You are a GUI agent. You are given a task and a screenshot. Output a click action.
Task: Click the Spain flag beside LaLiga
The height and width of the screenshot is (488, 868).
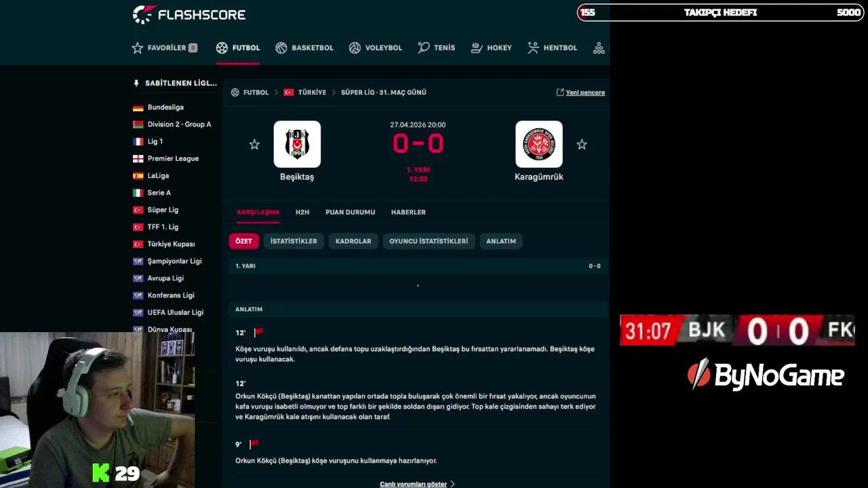click(138, 176)
